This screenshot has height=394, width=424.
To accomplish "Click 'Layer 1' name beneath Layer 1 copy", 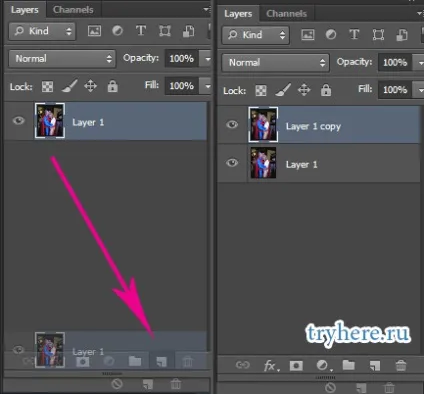I will click(302, 165).
